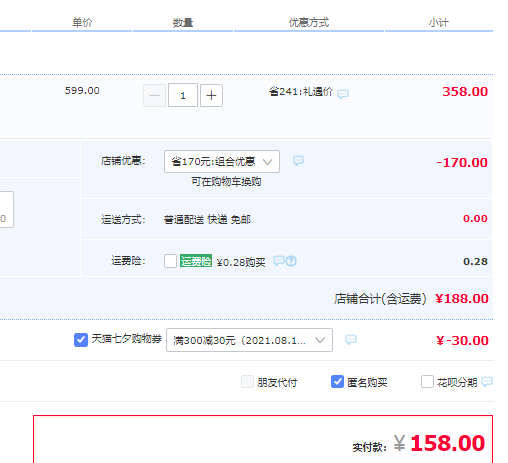
Task: Check the 花呗分期 option
Action: tap(427, 381)
